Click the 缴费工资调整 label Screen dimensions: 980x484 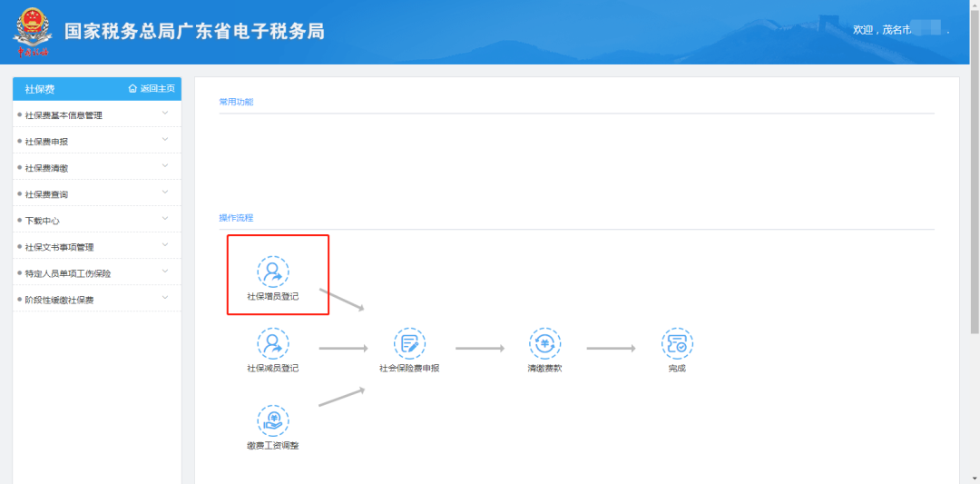[x=273, y=446]
